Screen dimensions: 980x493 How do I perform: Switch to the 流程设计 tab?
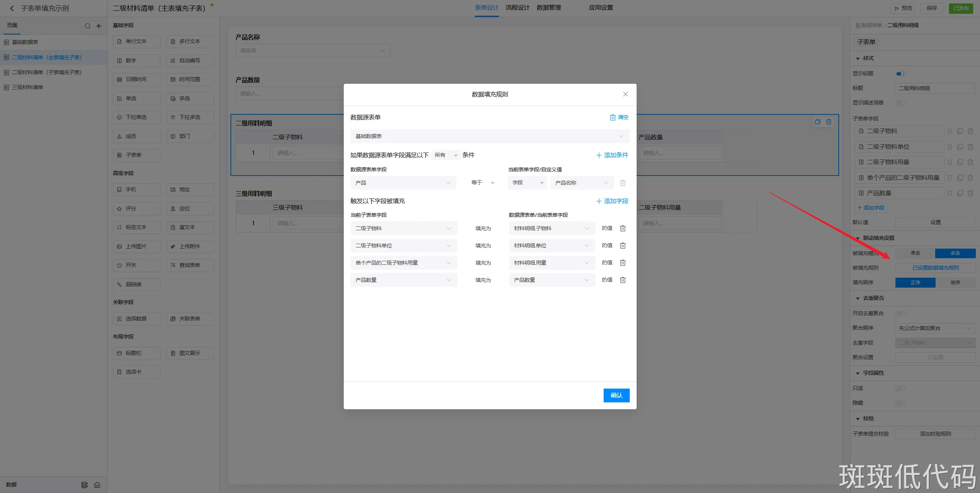[517, 8]
